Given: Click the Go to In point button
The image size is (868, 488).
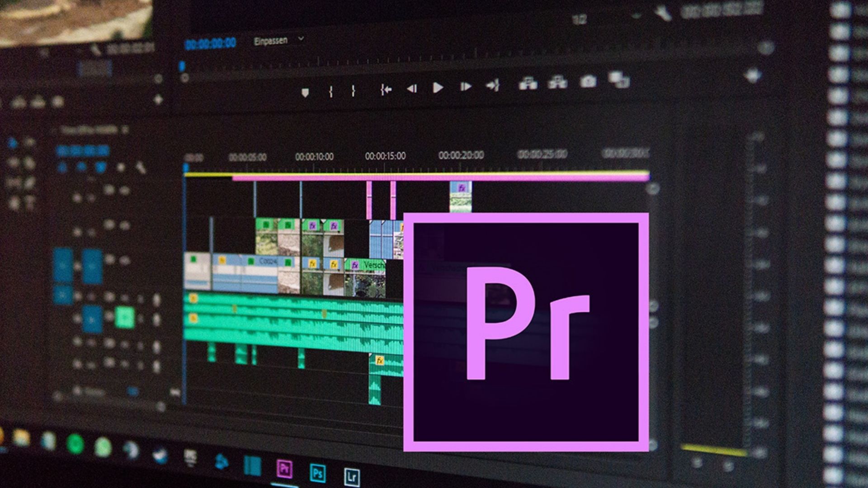Looking at the screenshot, I should pyautogui.click(x=386, y=90).
